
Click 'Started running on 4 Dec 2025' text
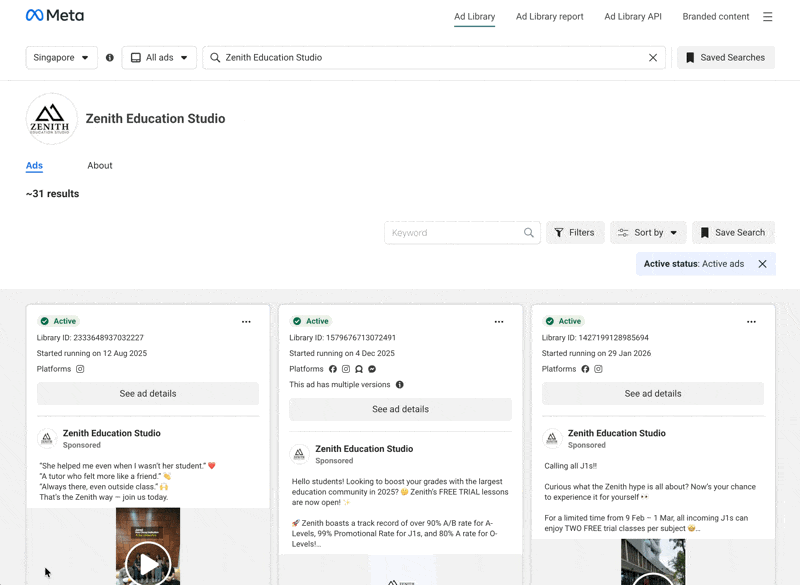tap(342, 353)
